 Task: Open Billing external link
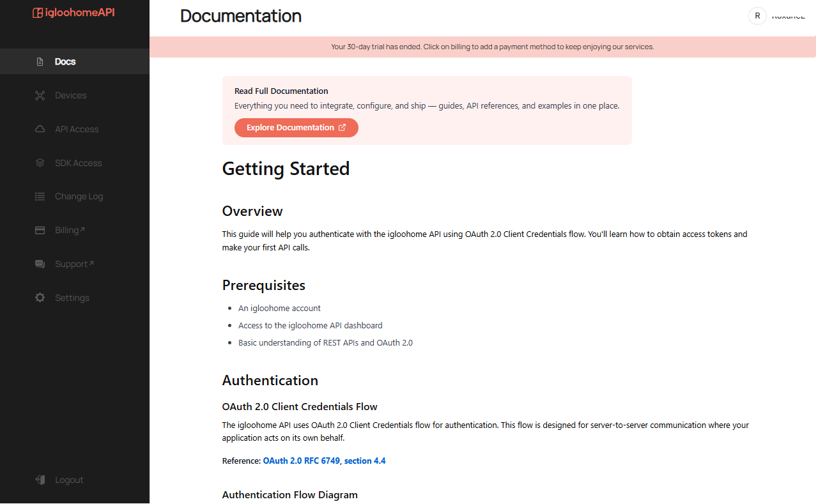click(x=75, y=230)
